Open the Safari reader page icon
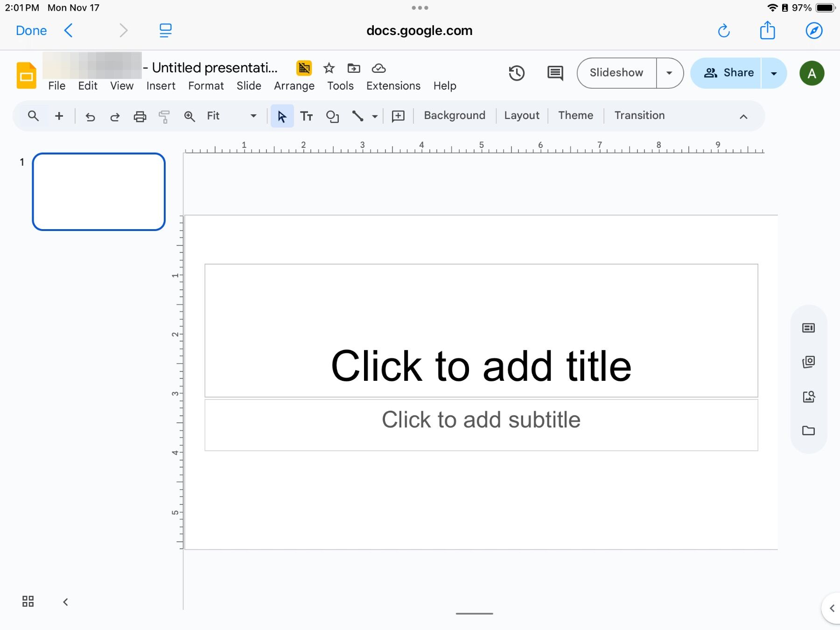Image resolution: width=840 pixels, height=630 pixels. (x=166, y=31)
